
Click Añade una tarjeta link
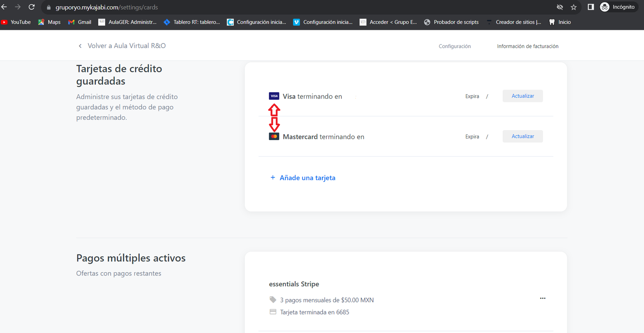(x=307, y=178)
